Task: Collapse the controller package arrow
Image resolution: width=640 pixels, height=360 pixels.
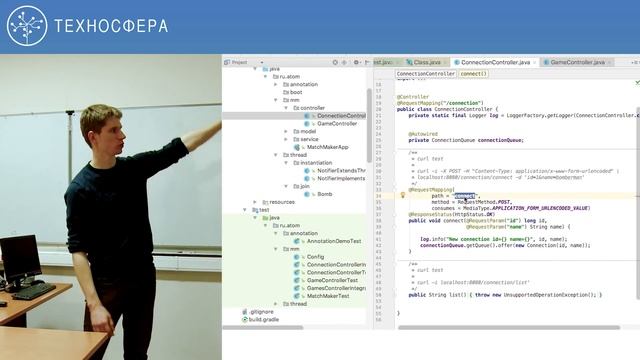Action: 286,108
